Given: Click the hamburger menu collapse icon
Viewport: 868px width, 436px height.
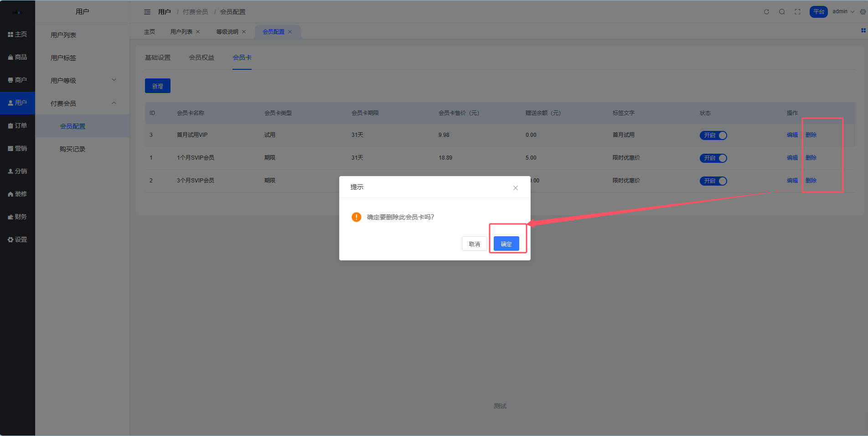Looking at the screenshot, I should [x=147, y=12].
